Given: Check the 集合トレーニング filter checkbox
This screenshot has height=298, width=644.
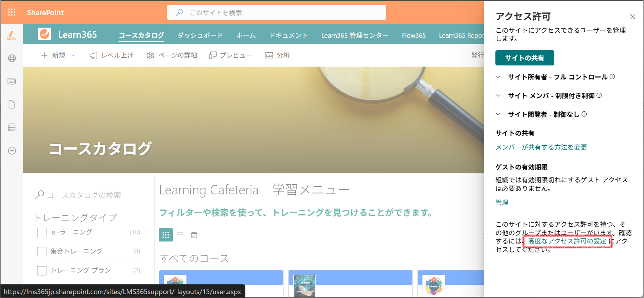Looking at the screenshot, I should [x=42, y=252].
